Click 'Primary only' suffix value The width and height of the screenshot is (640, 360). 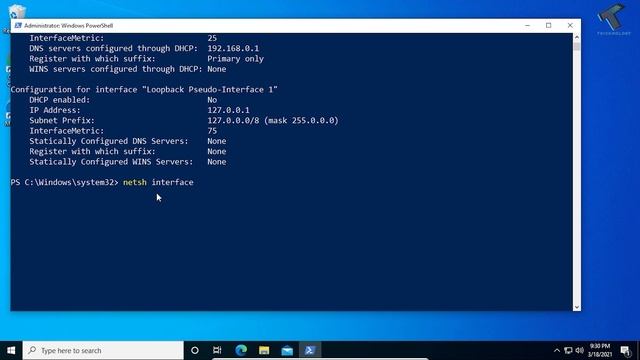236,59
